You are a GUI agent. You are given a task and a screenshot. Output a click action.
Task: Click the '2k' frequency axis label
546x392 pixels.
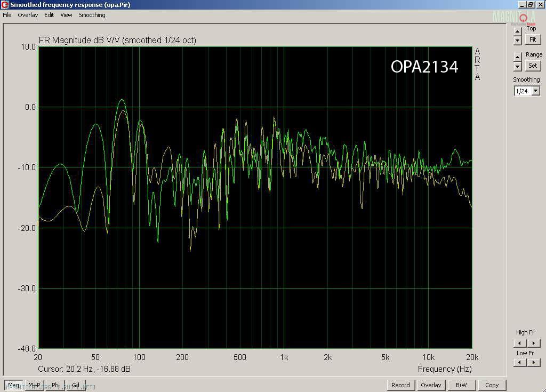(x=327, y=357)
